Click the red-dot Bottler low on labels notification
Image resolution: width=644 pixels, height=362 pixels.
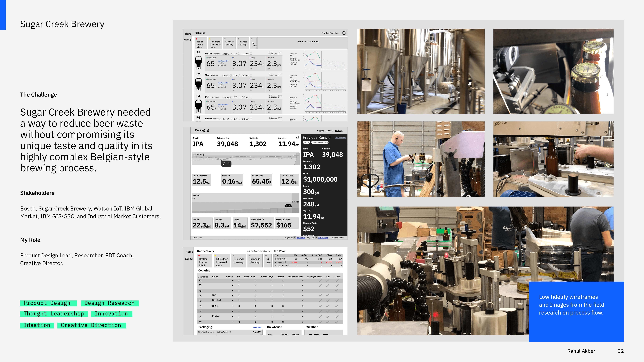201,43
